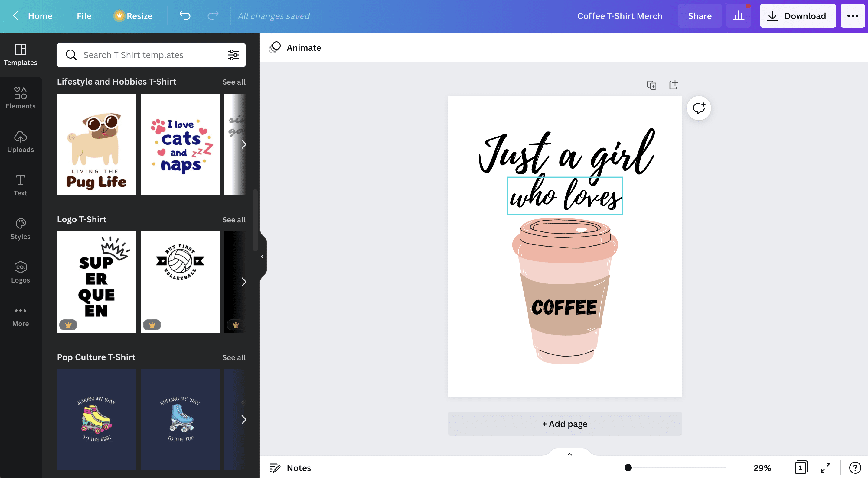Click the undo arrow icon
868x478 pixels.
[185, 16]
